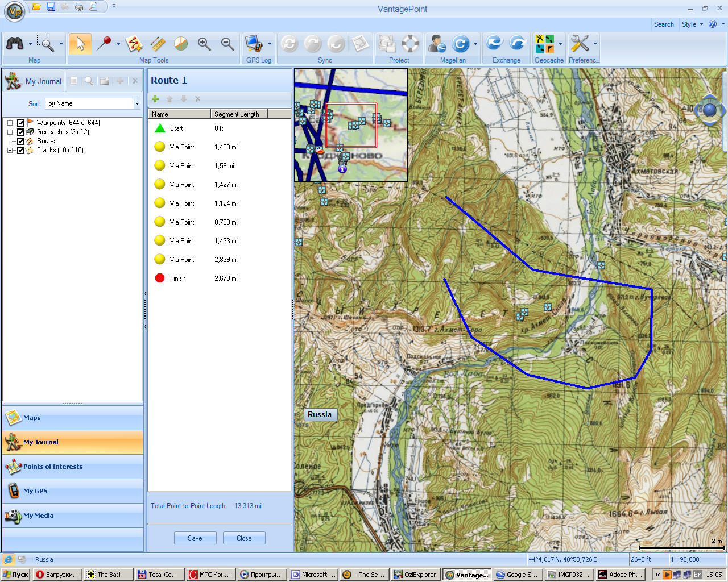Screen dimensions: 728x582
Task: Click the Segment Length column header
Action: [239, 114]
